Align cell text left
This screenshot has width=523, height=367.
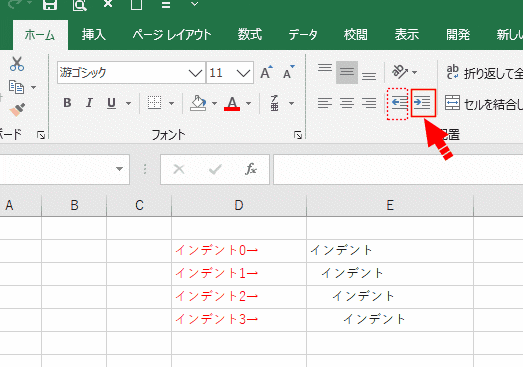click(x=325, y=103)
